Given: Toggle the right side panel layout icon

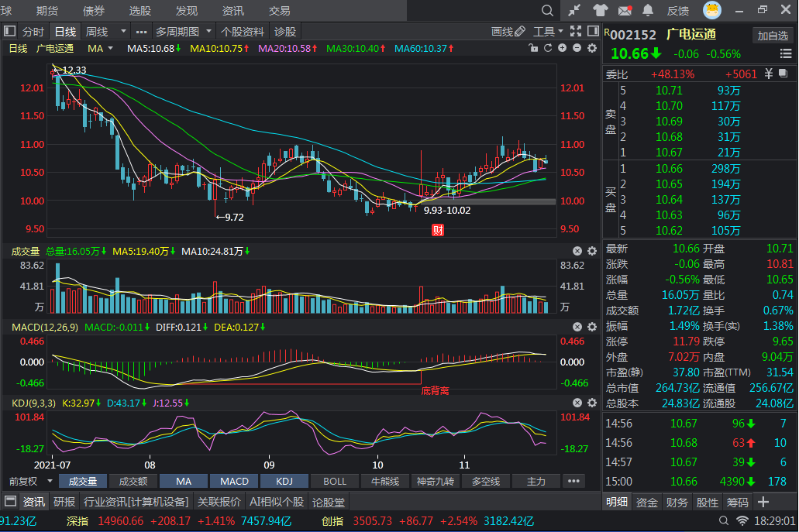Looking at the screenshot, I should click(x=592, y=32).
